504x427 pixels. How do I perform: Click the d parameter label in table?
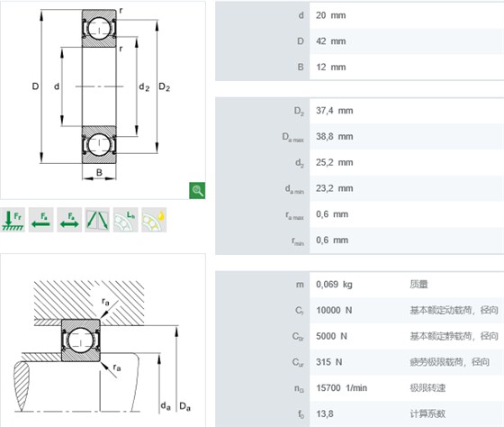(301, 15)
